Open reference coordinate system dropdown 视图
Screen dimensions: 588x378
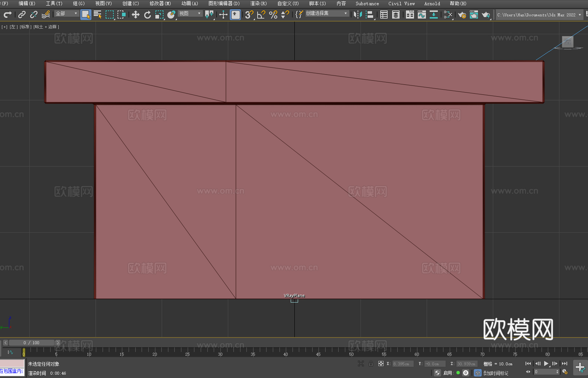pyautogui.click(x=190, y=13)
